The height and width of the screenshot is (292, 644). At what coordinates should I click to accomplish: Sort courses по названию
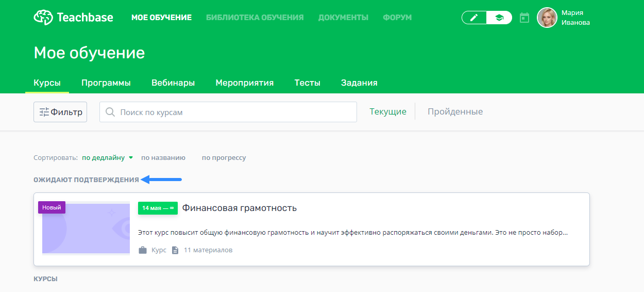tap(163, 158)
